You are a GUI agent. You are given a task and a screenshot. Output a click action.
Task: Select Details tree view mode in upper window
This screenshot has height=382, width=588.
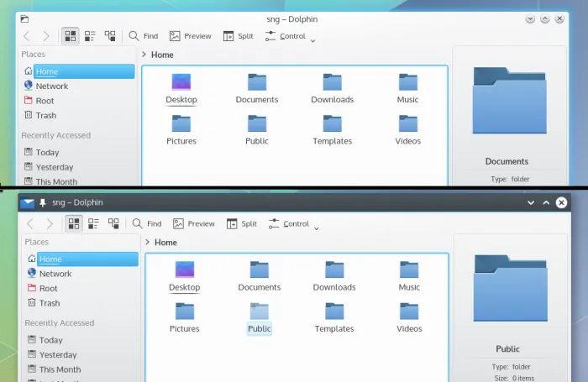tap(110, 36)
